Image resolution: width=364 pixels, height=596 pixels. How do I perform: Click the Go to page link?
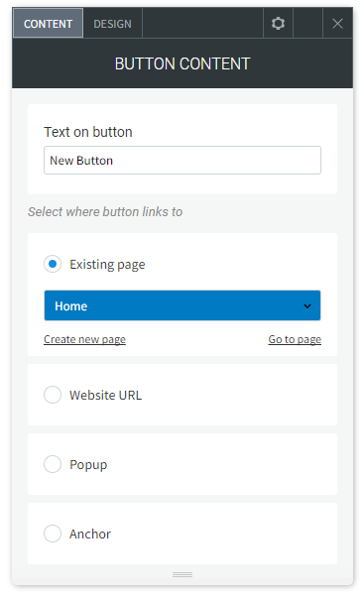pos(295,339)
